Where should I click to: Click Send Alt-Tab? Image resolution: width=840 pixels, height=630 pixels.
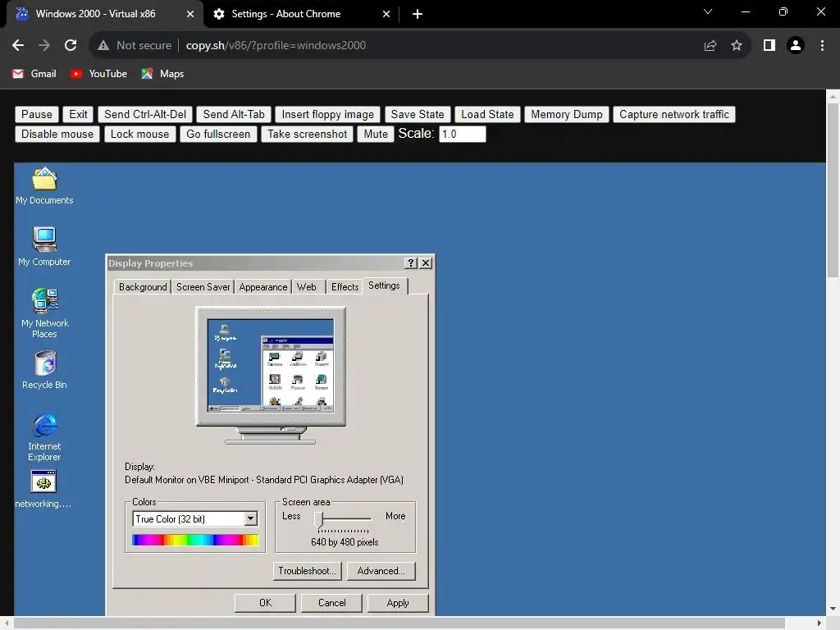[x=234, y=115]
